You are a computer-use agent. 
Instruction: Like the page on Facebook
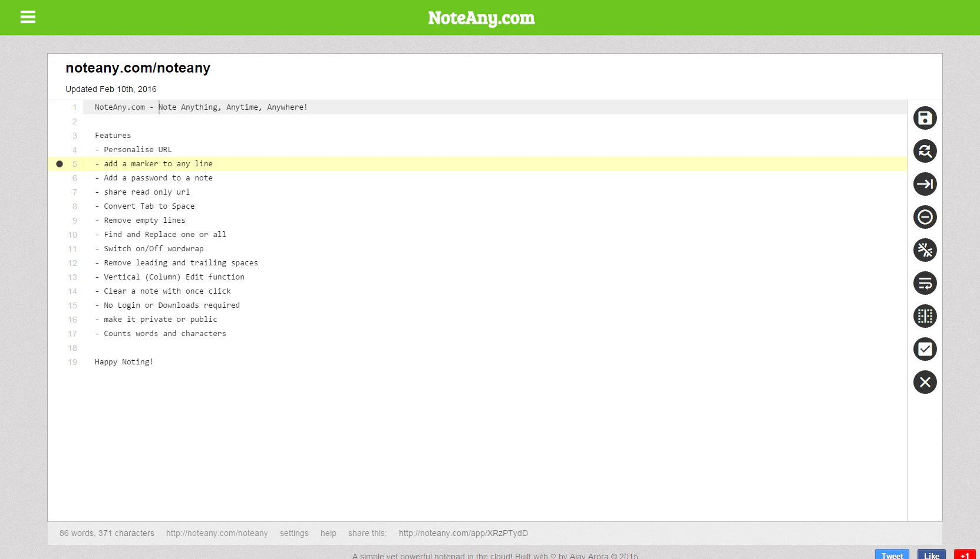930,555
